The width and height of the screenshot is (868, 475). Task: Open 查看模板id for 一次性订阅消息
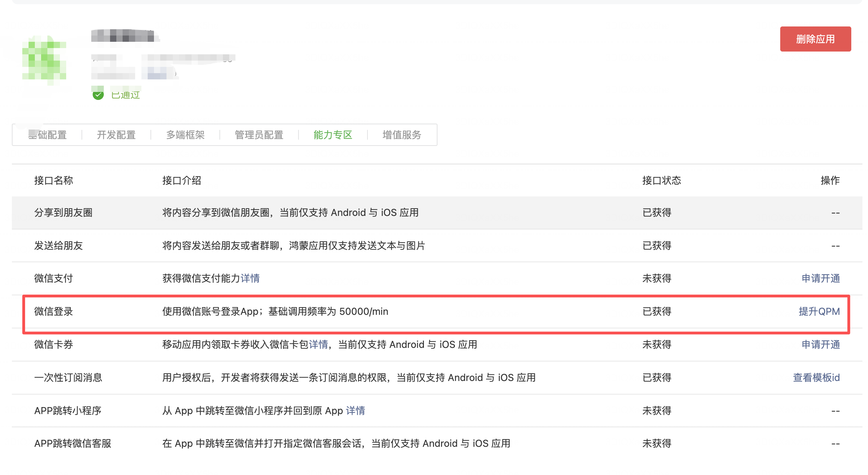tap(816, 377)
